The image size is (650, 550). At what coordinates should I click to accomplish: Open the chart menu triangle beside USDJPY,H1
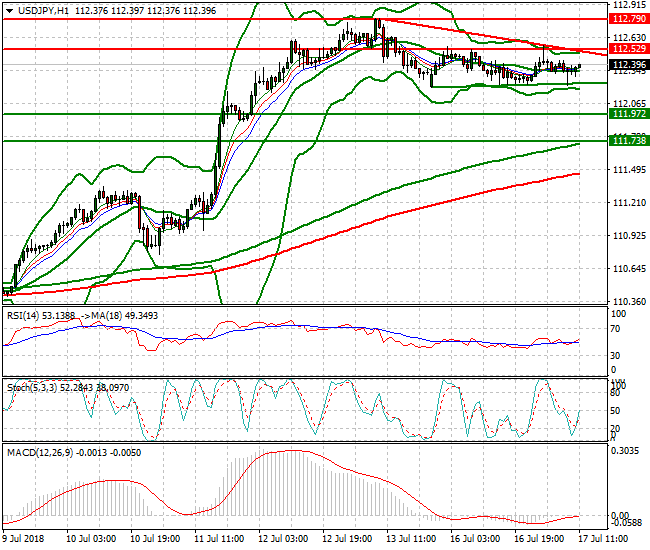pos(9,11)
